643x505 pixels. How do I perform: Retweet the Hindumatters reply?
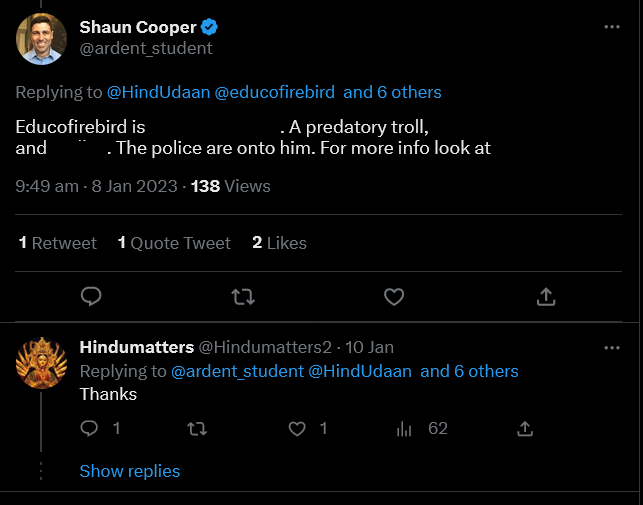(197, 428)
